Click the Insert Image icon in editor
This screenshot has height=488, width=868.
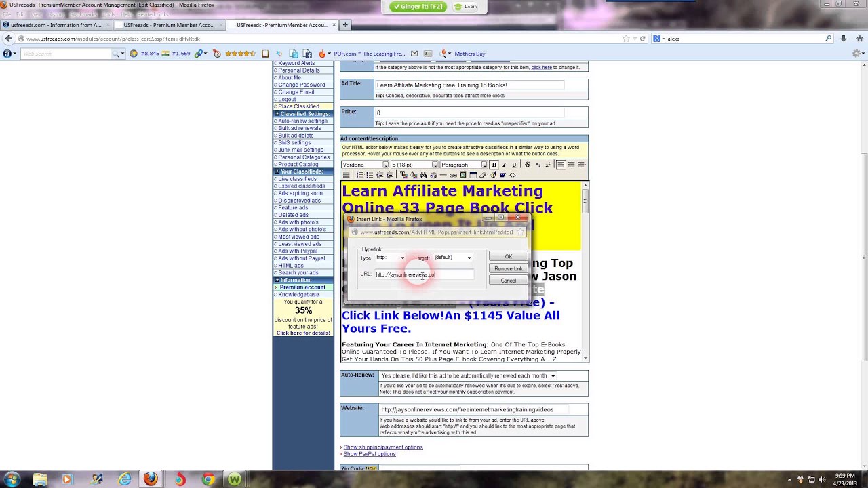pos(463,176)
